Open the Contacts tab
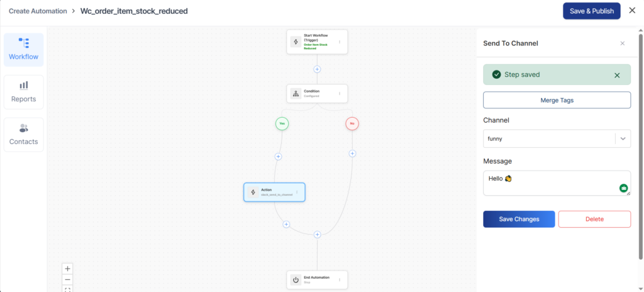The width and height of the screenshot is (644, 292). pyautogui.click(x=24, y=135)
